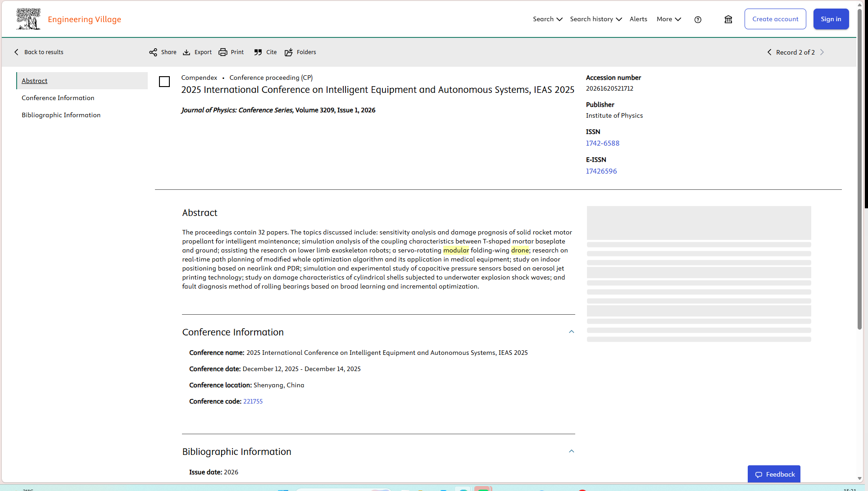Image resolution: width=868 pixels, height=491 pixels.
Task: Open the ISSN 1742-6588 link
Action: 603,143
